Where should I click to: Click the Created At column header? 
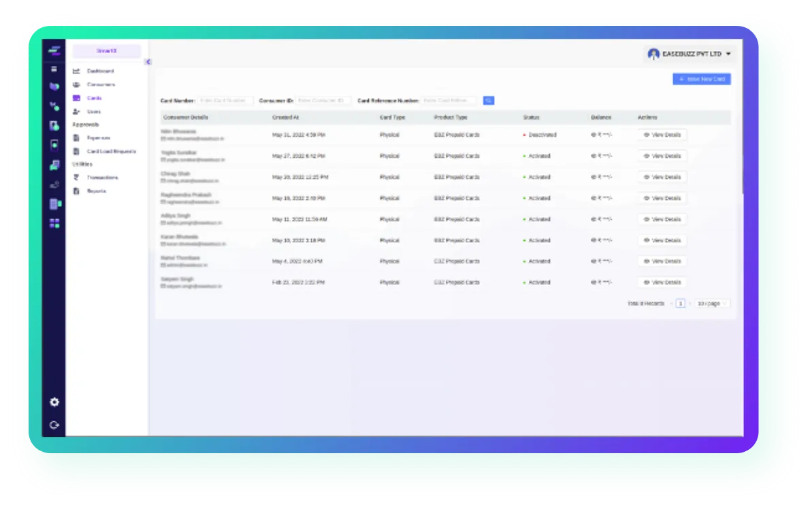click(x=285, y=118)
